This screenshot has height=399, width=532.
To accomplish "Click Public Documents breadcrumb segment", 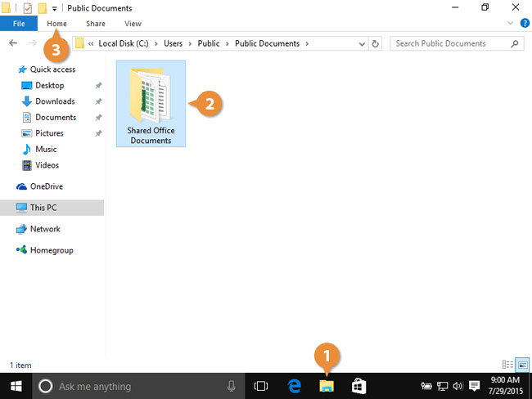I will [267, 43].
